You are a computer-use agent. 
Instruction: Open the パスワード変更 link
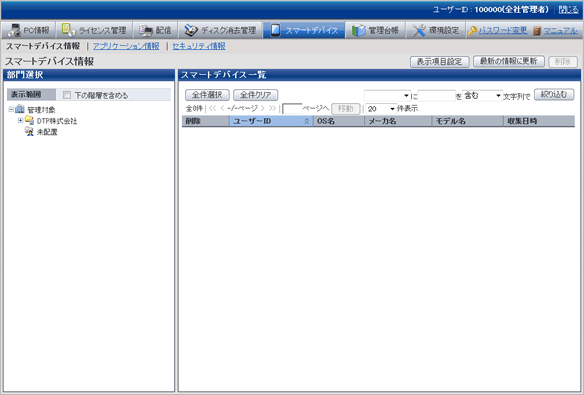click(503, 31)
